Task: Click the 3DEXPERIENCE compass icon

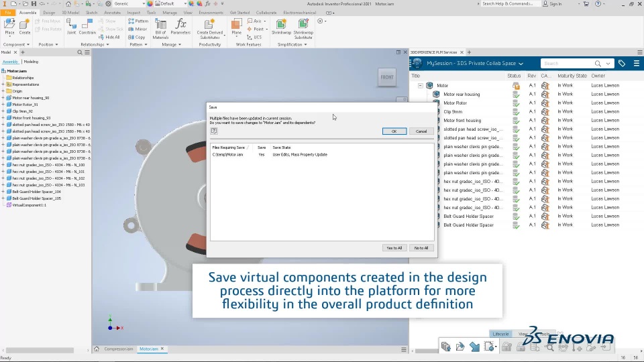Action: (417, 63)
